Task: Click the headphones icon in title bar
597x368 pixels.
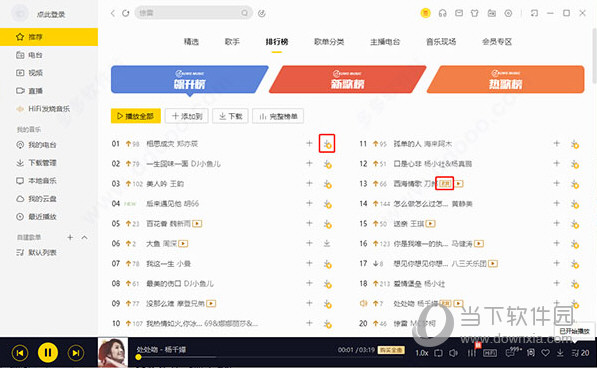Action: click(x=442, y=13)
